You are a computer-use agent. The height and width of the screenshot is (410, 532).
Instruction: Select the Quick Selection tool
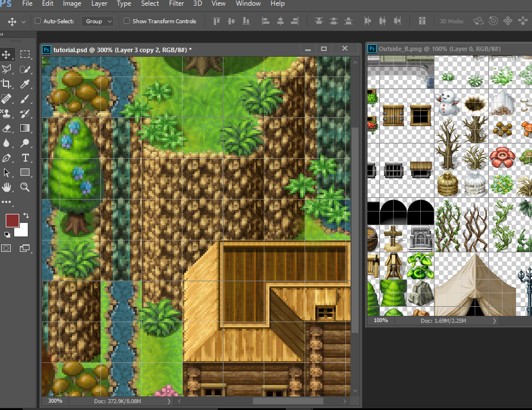(25, 69)
